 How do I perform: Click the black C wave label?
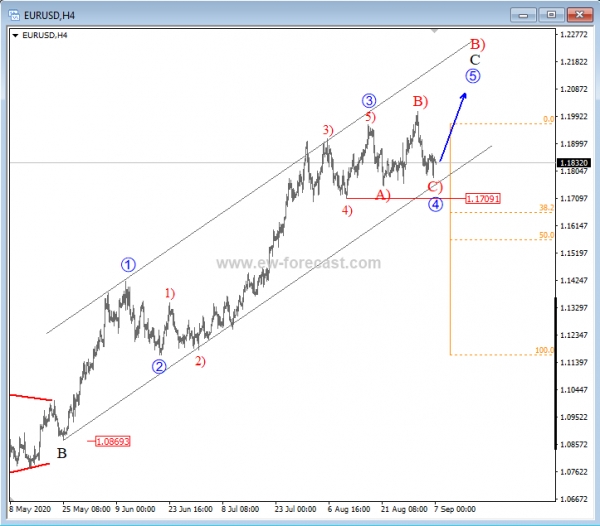tap(475, 60)
